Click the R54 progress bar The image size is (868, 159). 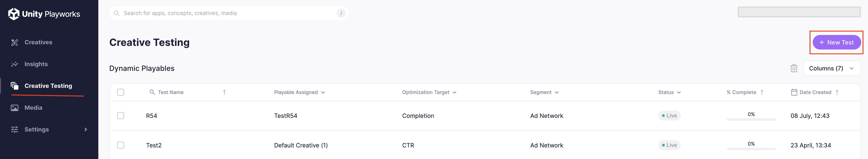[751, 119]
